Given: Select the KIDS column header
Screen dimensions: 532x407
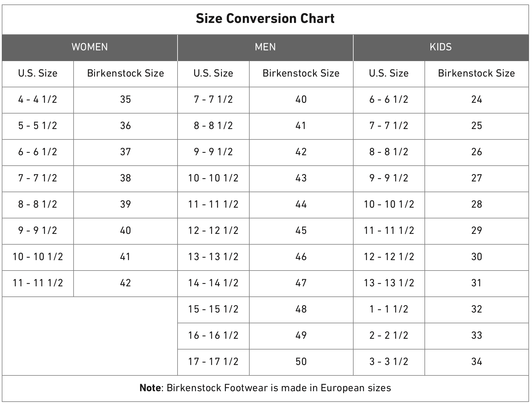Looking at the screenshot, I should (441, 48).
